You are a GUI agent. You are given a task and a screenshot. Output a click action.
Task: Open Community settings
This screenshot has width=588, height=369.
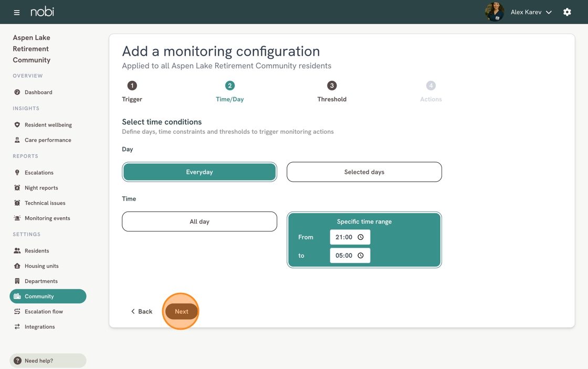click(48, 296)
